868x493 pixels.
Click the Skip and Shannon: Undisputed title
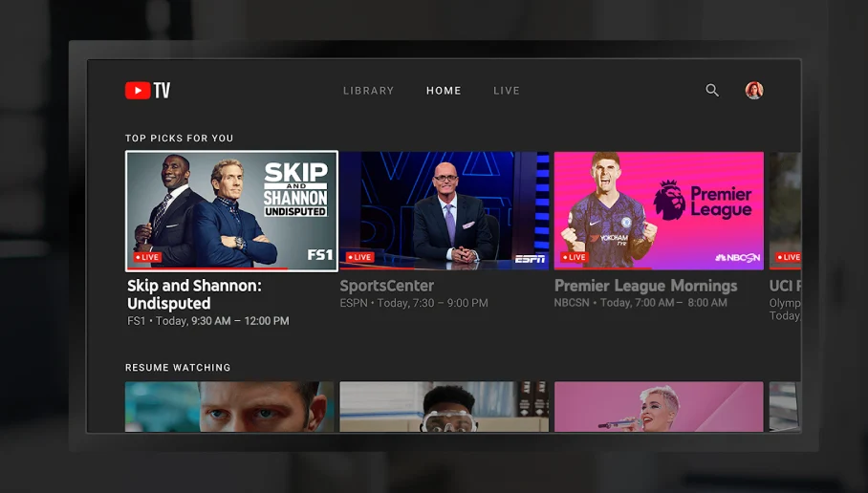pos(194,294)
